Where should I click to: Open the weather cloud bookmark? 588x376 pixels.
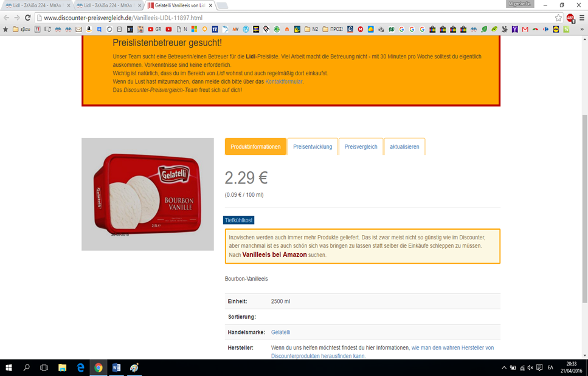pos(371,29)
